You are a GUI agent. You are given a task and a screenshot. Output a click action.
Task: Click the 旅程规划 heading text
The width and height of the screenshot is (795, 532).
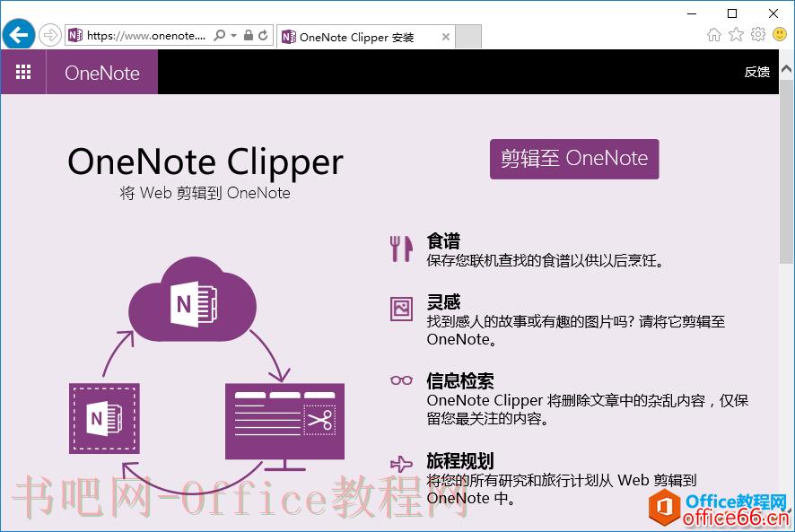[460, 461]
